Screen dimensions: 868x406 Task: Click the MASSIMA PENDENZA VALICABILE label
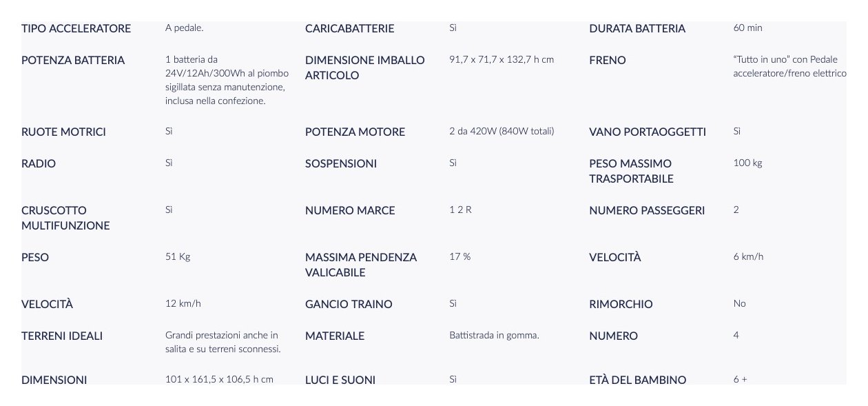(361, 265)
